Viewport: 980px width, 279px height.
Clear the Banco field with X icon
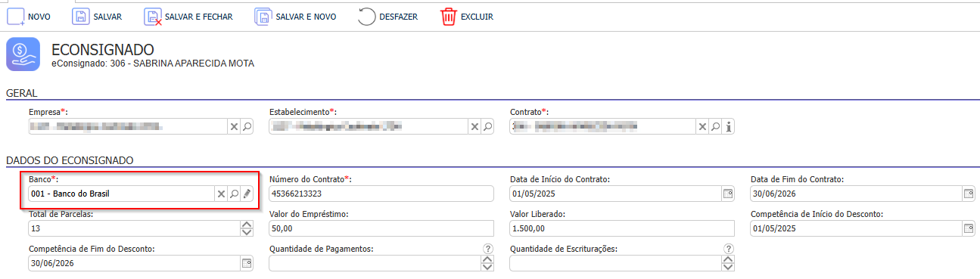click(x=221, y=194)
